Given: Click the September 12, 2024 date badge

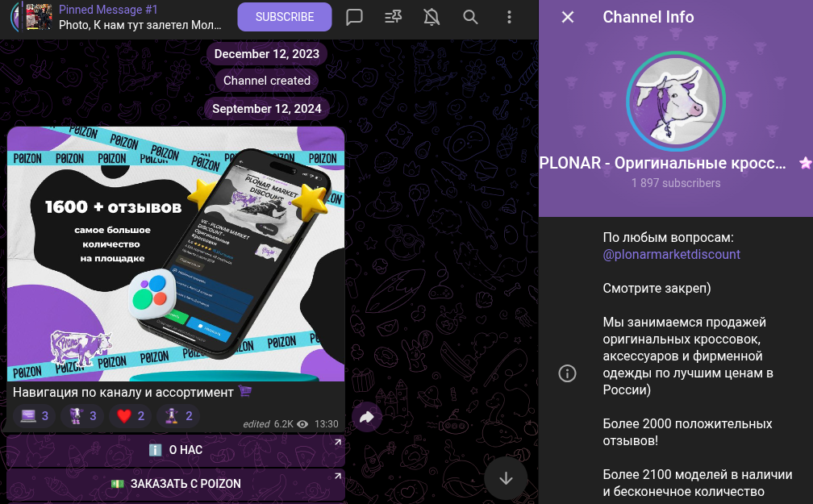Looking at the screenshot, I should point(266,109).
